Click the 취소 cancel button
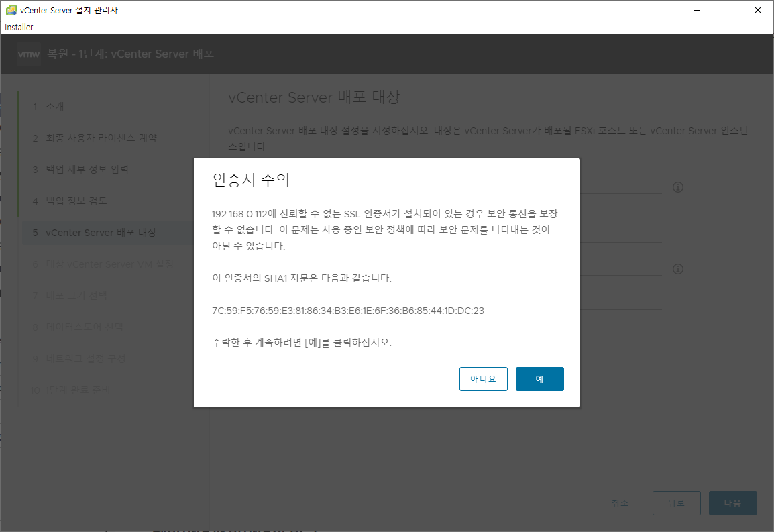Image resolution: width=774 pixels, height=532 pixels. pos(620,503)
